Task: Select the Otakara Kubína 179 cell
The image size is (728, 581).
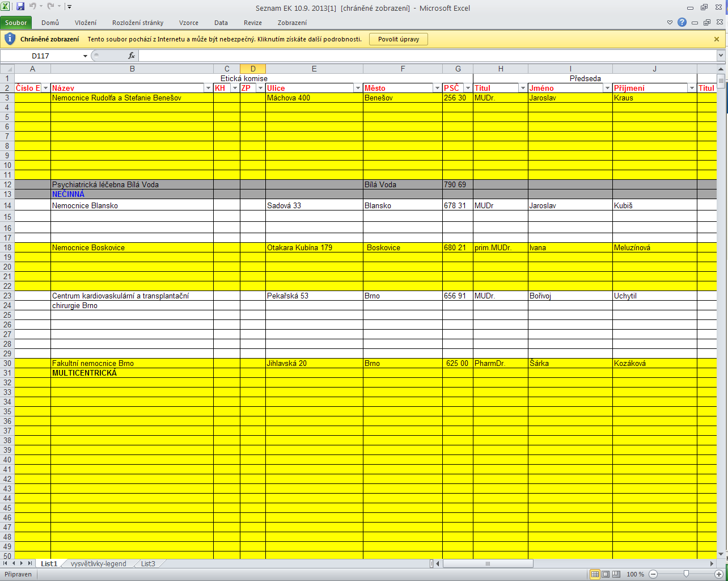Action: 314,247
